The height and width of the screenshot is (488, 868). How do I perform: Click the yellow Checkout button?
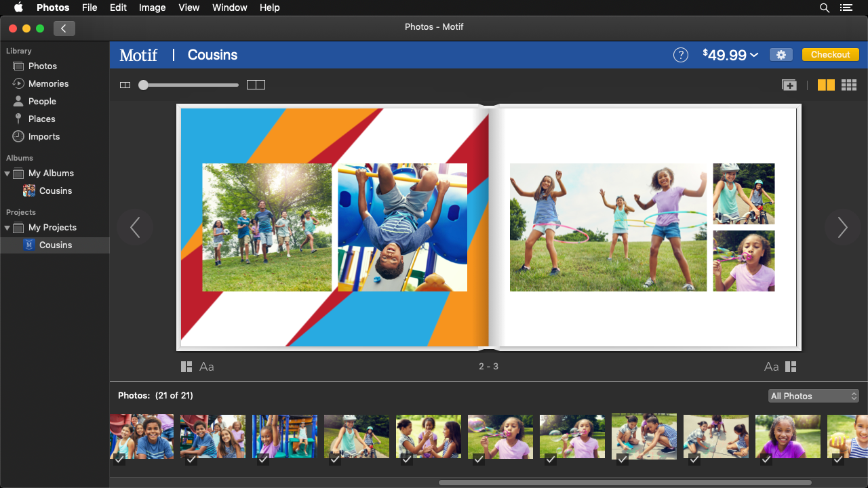[x=830, y=55]
